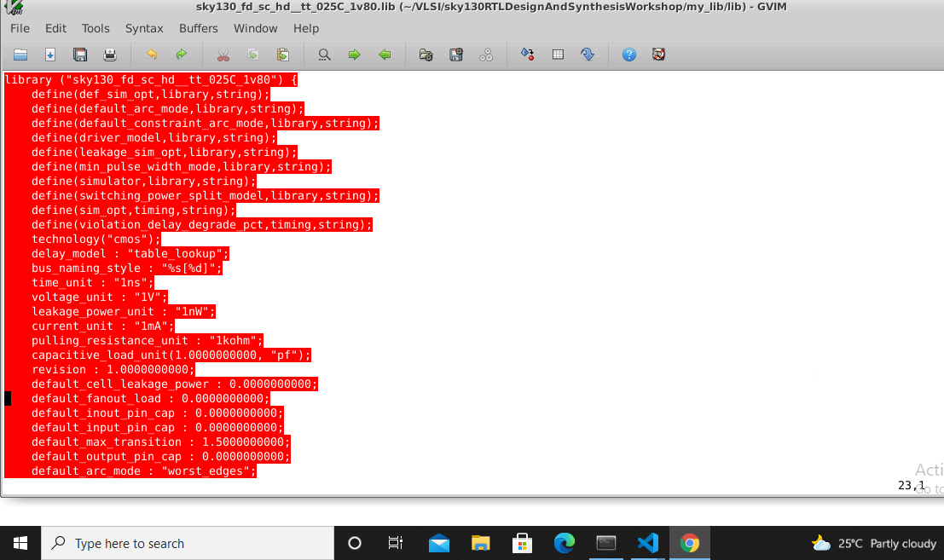This screenshot has width=944, height=560.
Task: Click the taskbar search field
Action: (188, 543)
